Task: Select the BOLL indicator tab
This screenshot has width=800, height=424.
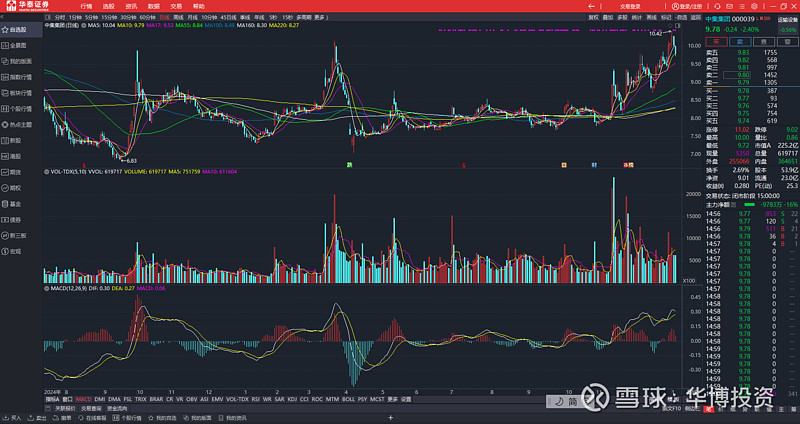Action: (348, 399)
